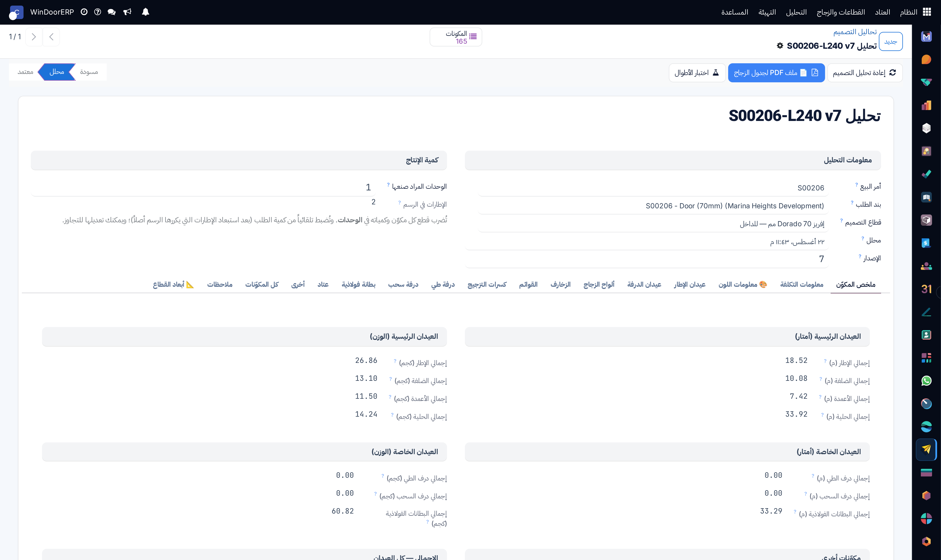Image resolution: width=941 pixels, height=560 pixels.
Task: Click the جديد button
Action: tap(890, 41)
